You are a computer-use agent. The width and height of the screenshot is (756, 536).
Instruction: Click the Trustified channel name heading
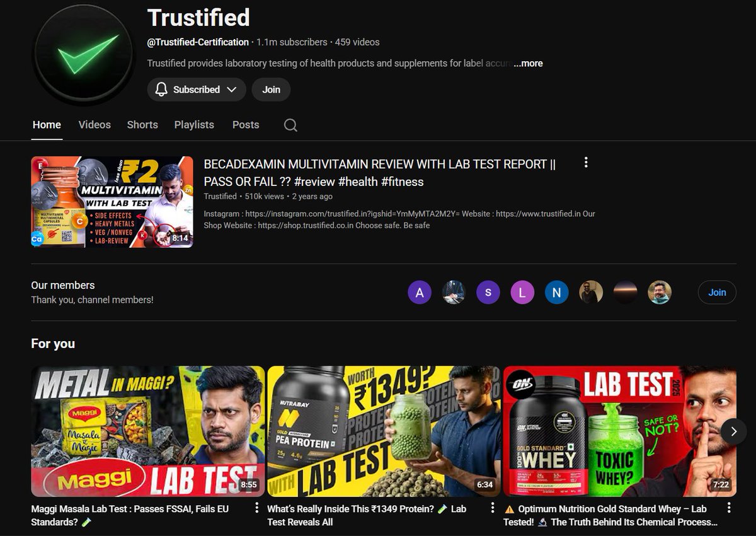pos(198,17)
